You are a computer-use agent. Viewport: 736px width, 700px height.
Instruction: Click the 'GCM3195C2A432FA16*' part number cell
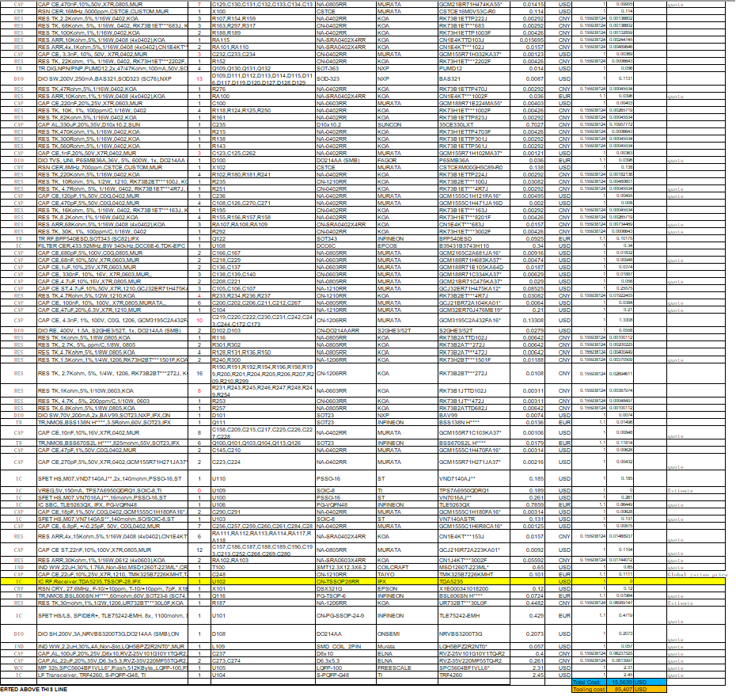pos(473,321)
